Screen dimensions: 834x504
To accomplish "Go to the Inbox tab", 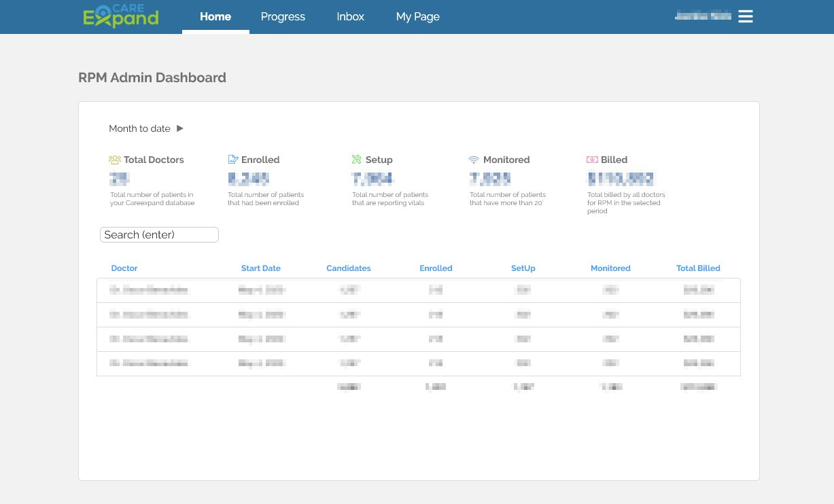I will (x=351, y=16).
